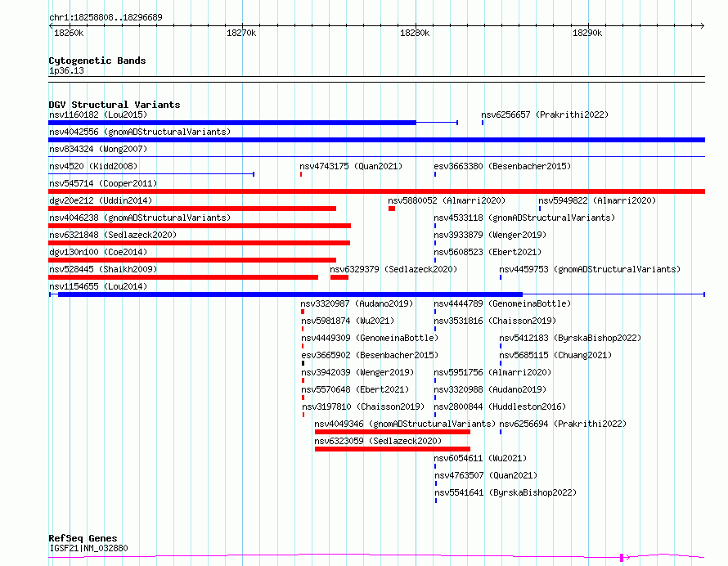Click the 18290k ruler position
728x566 pixels.
point(587,33)
